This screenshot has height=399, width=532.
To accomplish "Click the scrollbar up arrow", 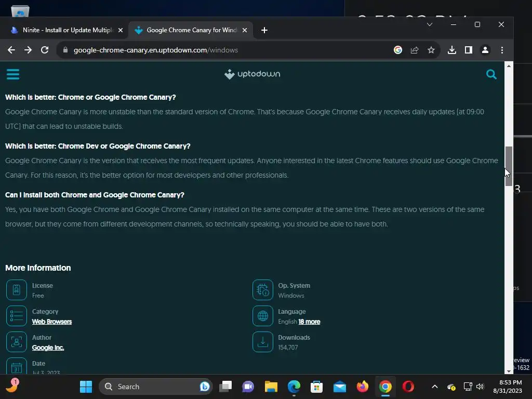I will click(x=509, y=66).
